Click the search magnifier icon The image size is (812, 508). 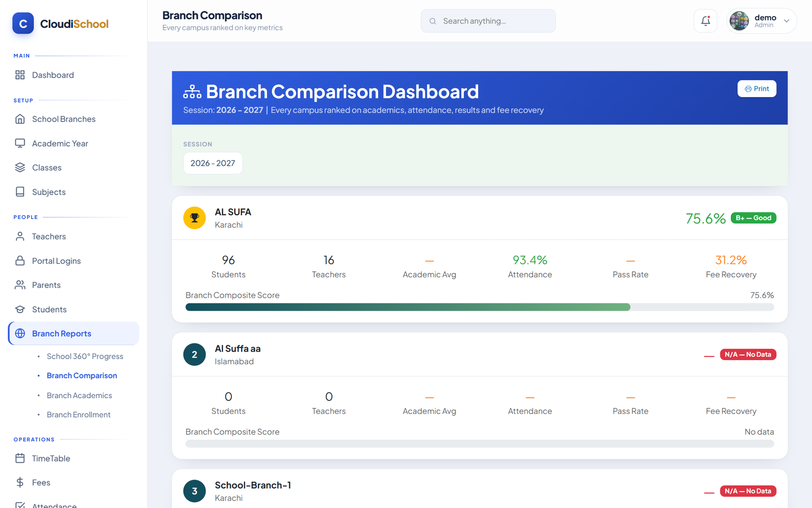pos(433,21)
